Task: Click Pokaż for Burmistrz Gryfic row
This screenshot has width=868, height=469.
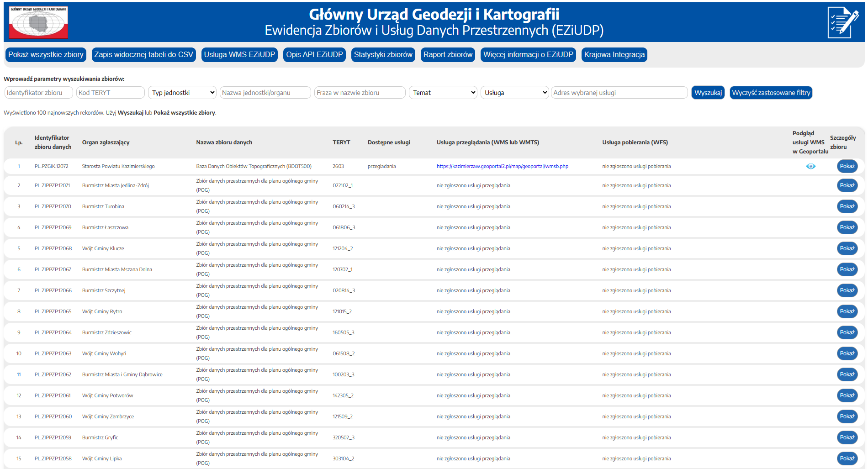Action: point(847,437)
